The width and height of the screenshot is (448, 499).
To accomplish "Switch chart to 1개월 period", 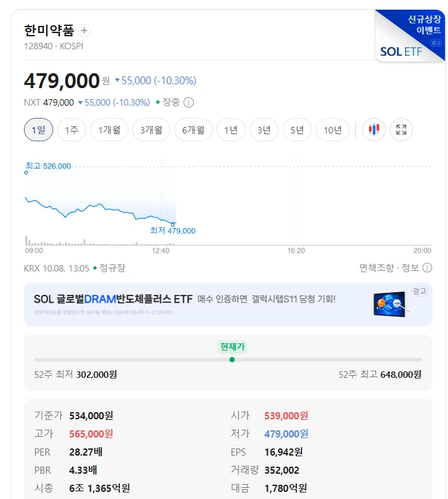I will [x=109, y=130].
